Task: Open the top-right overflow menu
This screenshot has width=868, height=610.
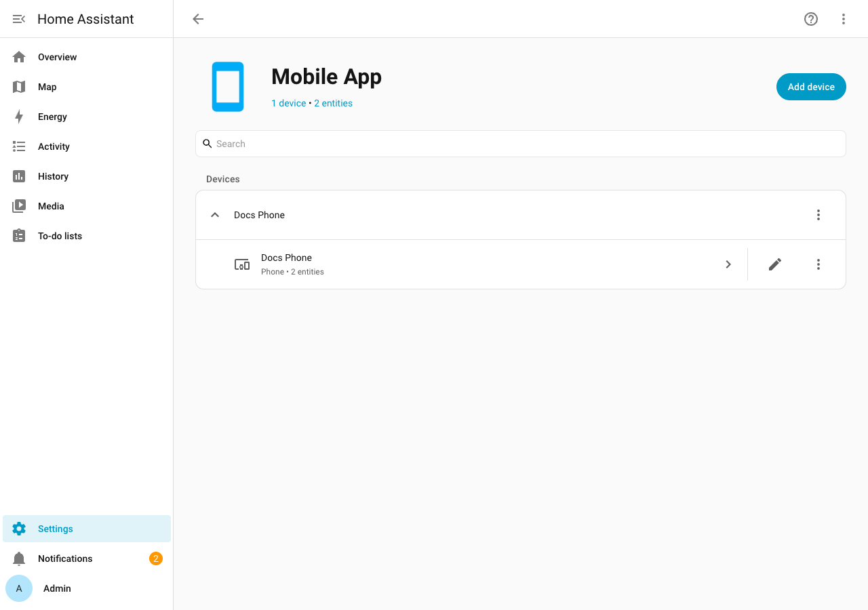Action: (x=844, y=19)
